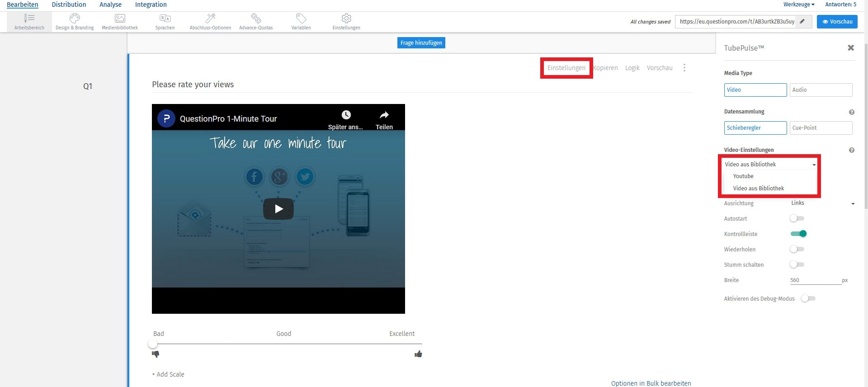Open the Einstellungen gear icon in toolbar
The image size is (868, 387).
click(346, 18)
